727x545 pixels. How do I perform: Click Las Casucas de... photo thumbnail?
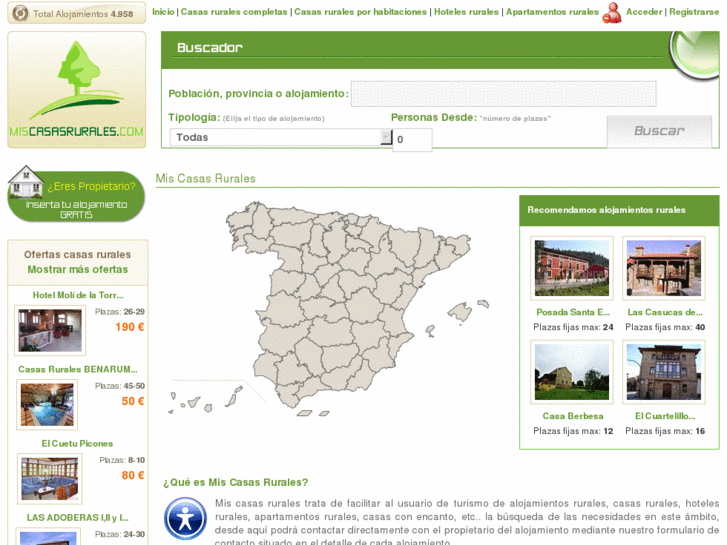663,268
